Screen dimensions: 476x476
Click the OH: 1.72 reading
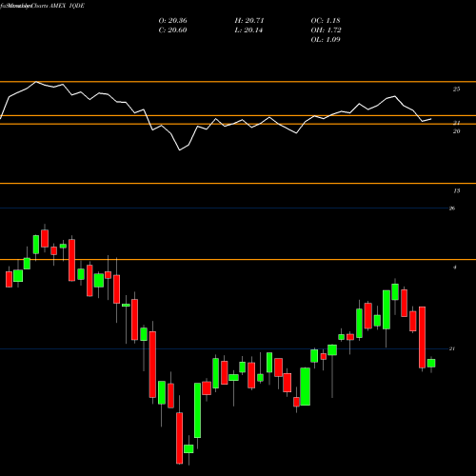tap(326, 30)
